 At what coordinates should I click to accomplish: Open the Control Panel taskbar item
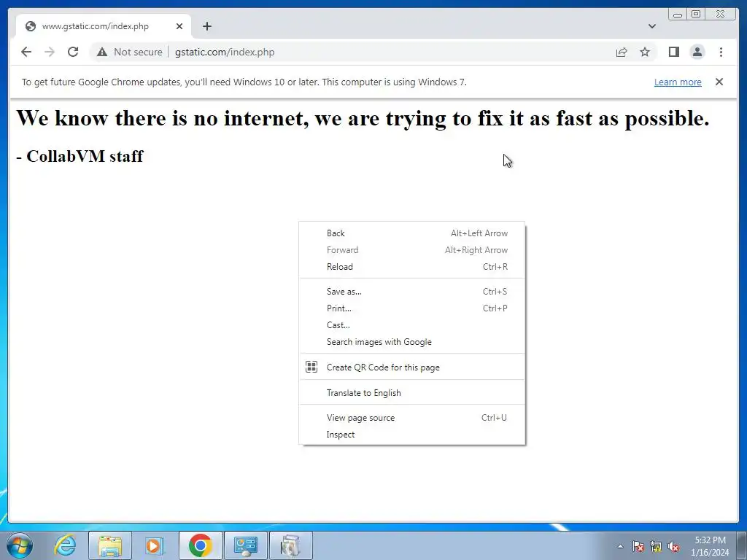(x=245, y=545)
